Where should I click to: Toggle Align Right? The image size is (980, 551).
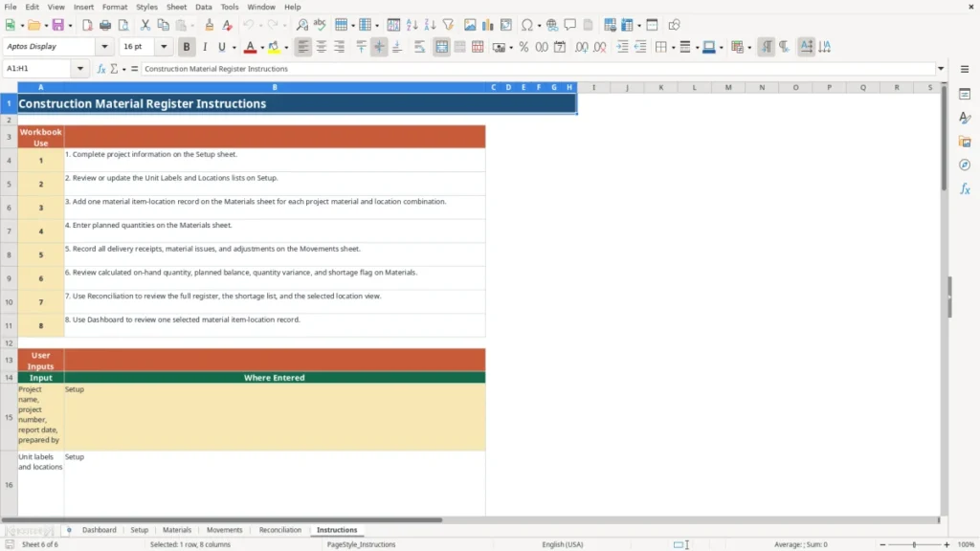340,47
